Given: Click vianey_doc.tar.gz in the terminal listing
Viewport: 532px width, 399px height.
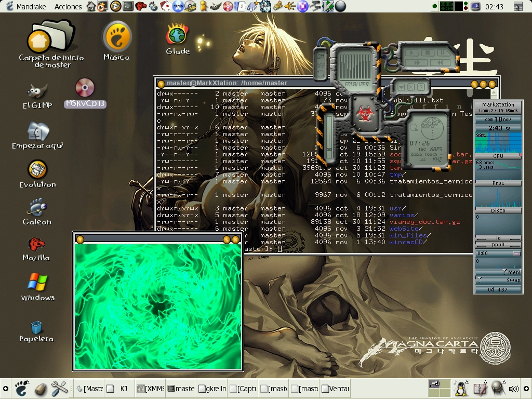Looking at the screenshot, I should pos(425,222).
